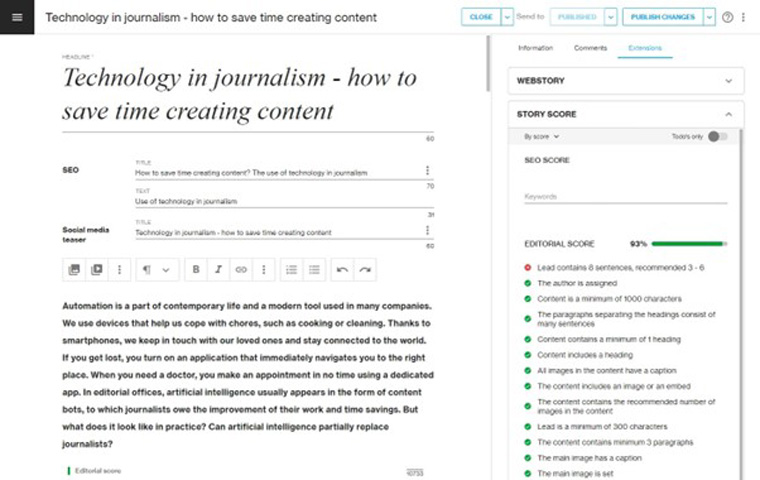Click 'The content includes an image or an embed'

614,386
